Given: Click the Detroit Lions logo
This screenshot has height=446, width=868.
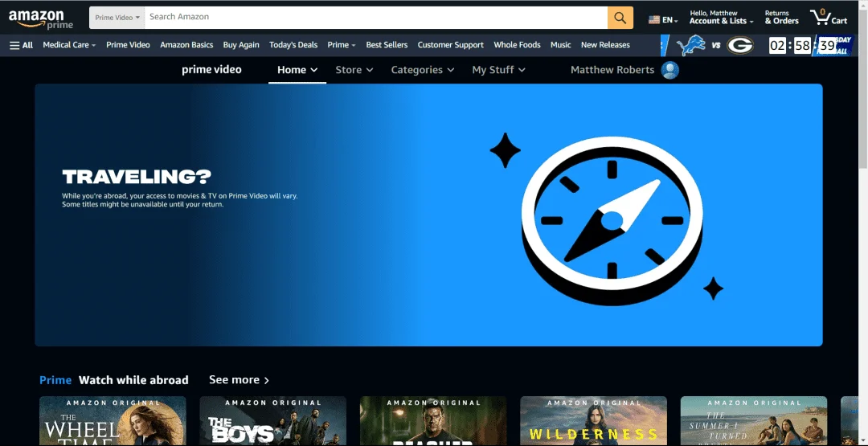Looking at the screenshot, I should (x=691, y=45).
